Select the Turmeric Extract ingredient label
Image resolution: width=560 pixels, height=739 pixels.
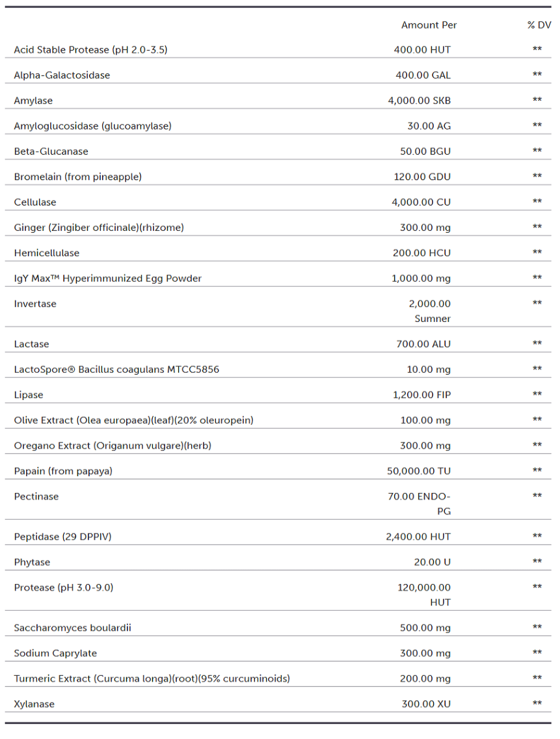(x=152, y=679)
